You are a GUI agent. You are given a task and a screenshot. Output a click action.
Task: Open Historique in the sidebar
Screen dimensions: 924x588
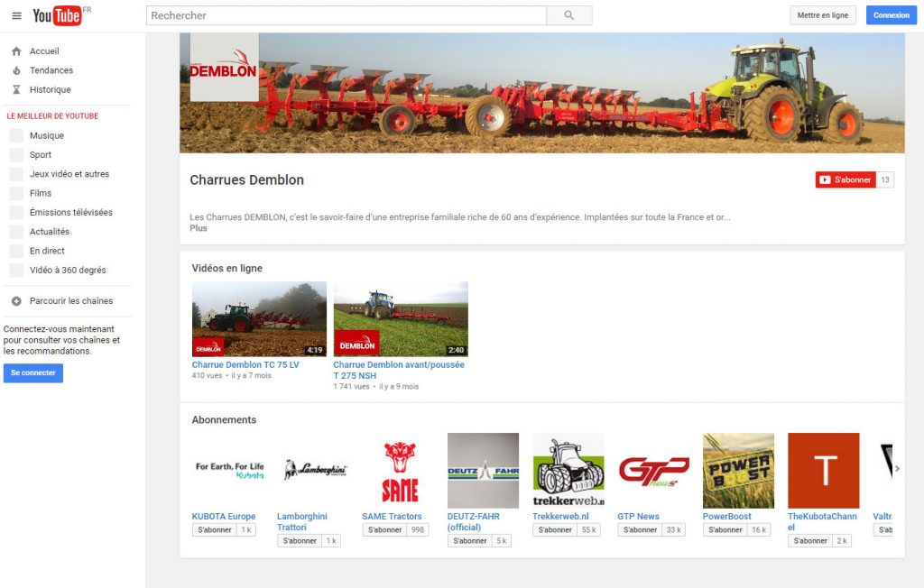pyautogui.click(x=51, y=89)
